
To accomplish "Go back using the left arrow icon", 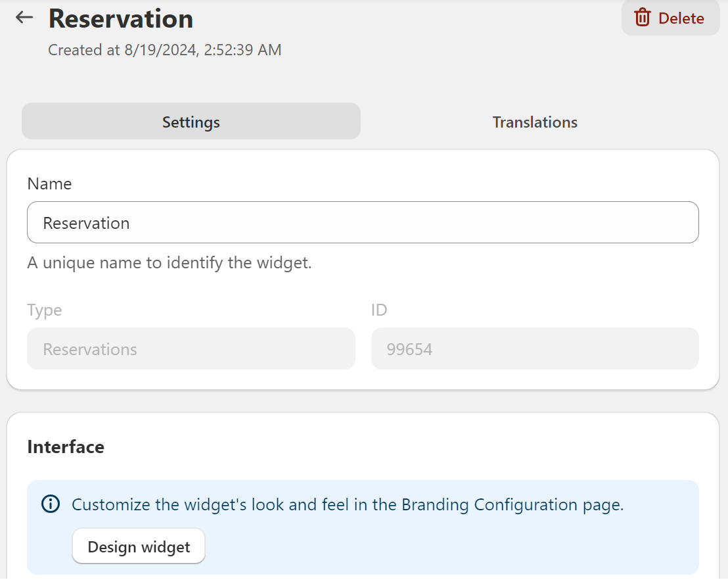I will pos(24,18).
